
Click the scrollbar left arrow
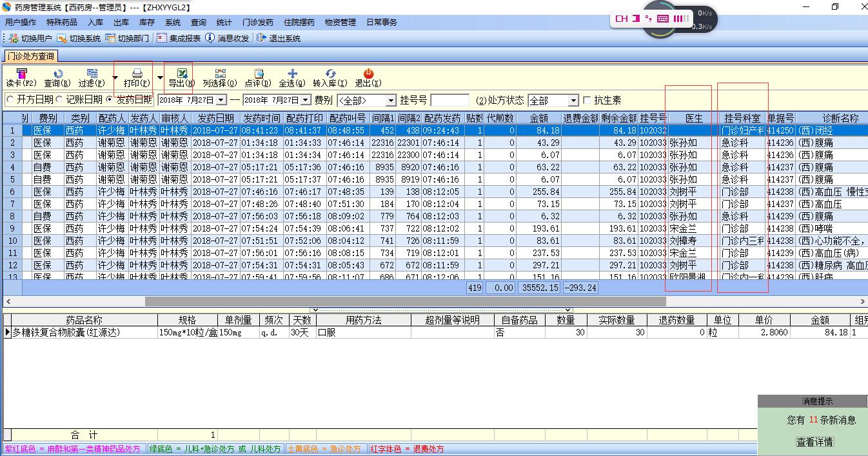pyautogui.click(x=7, y=301)
